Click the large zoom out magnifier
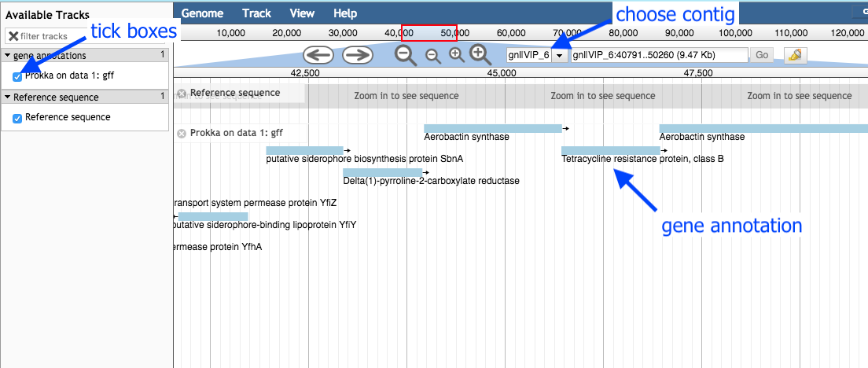868x368 pixels. point(406,55)
